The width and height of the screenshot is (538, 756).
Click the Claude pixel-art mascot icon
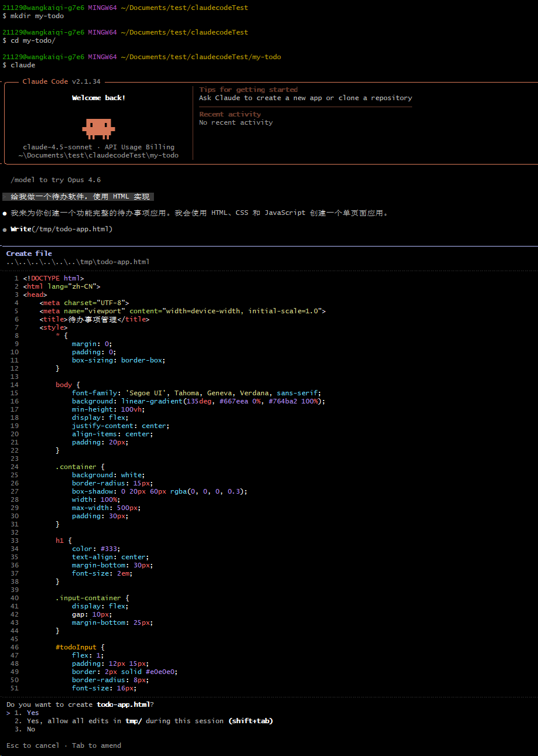tap(98, 126)
